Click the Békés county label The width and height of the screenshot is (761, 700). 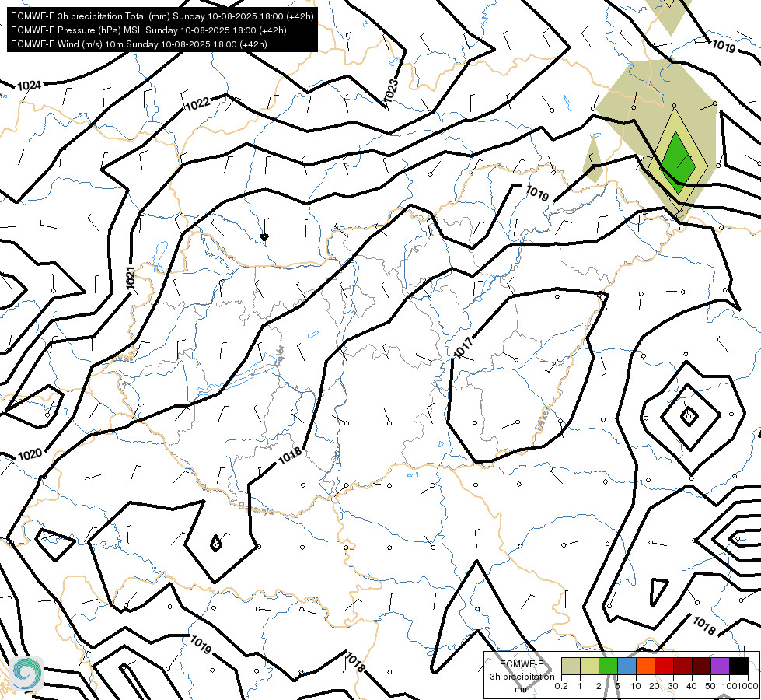pyautogui.click(x=543, y=418)
